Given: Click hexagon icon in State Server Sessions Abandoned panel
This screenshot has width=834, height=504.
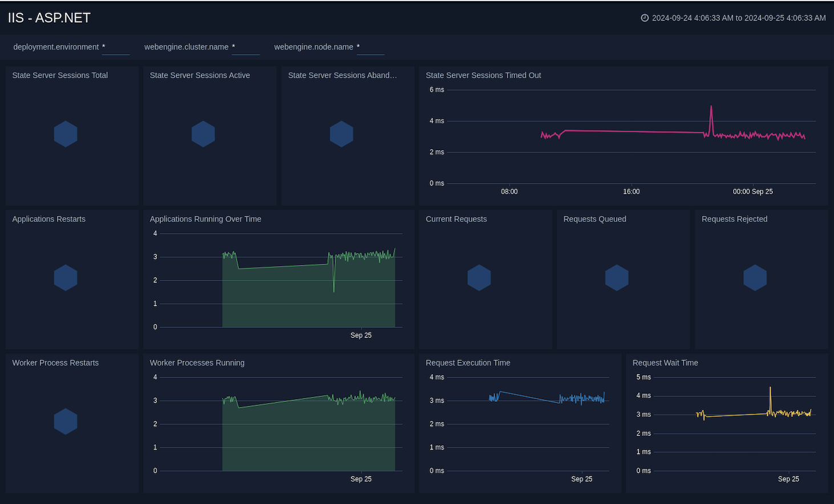Looking at the screenshot, I should pos(342,134).
